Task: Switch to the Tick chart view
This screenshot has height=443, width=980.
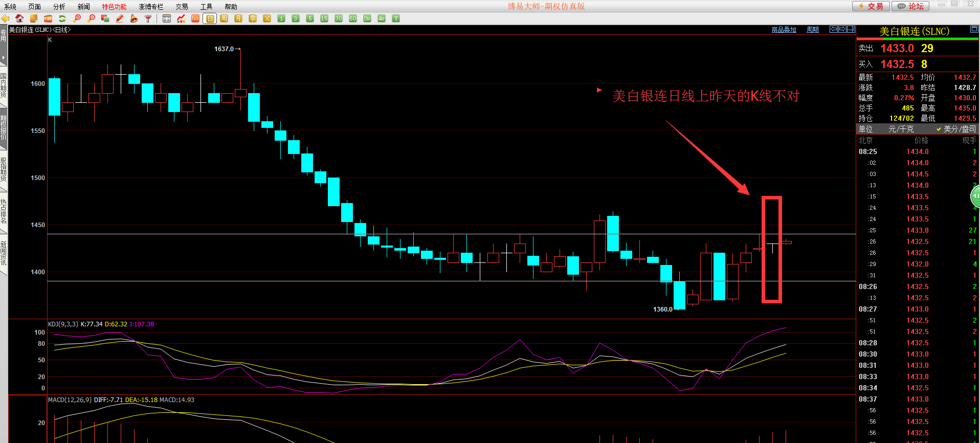Action: tap(195, 18)
